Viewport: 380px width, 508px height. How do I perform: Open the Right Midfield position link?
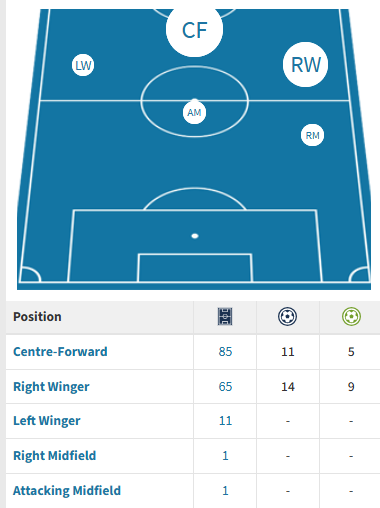(x=55, y=456)
